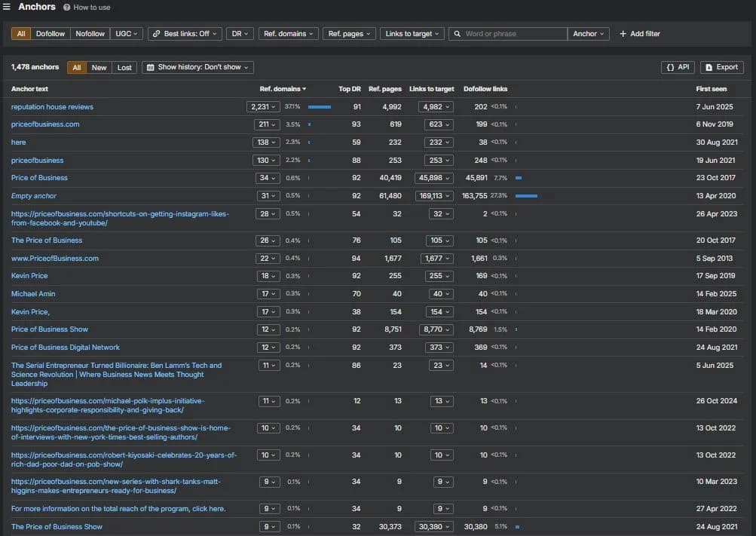Click dofollow bar in Price of Business row
The image size is (756, 536).
519,178
